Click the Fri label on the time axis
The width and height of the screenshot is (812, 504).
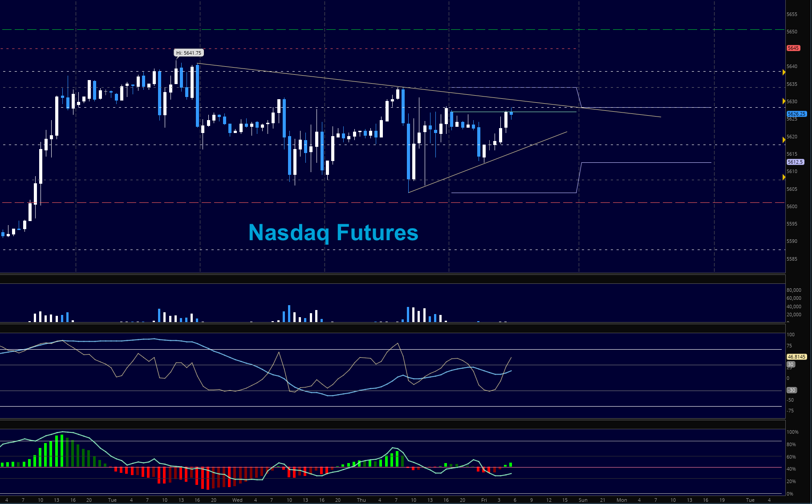(x=484, y=500)
